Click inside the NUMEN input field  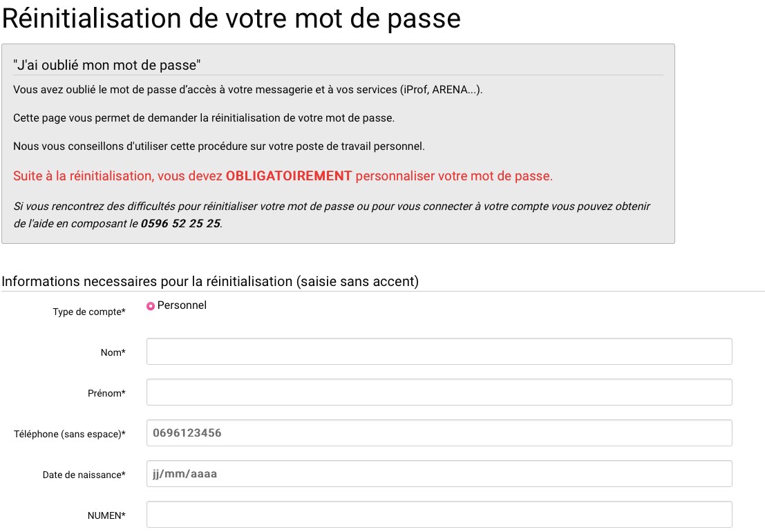pyautogui.click(x=439, y=514)
